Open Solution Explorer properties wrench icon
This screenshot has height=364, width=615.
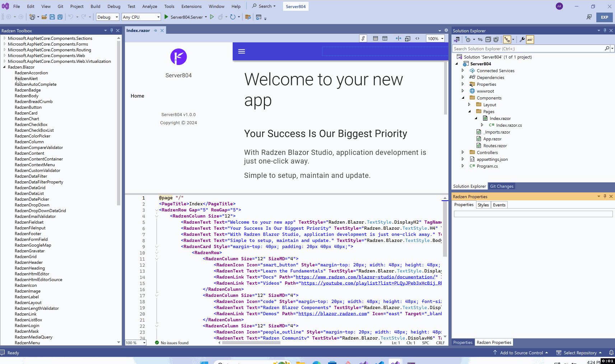click(x=522, y=39)
